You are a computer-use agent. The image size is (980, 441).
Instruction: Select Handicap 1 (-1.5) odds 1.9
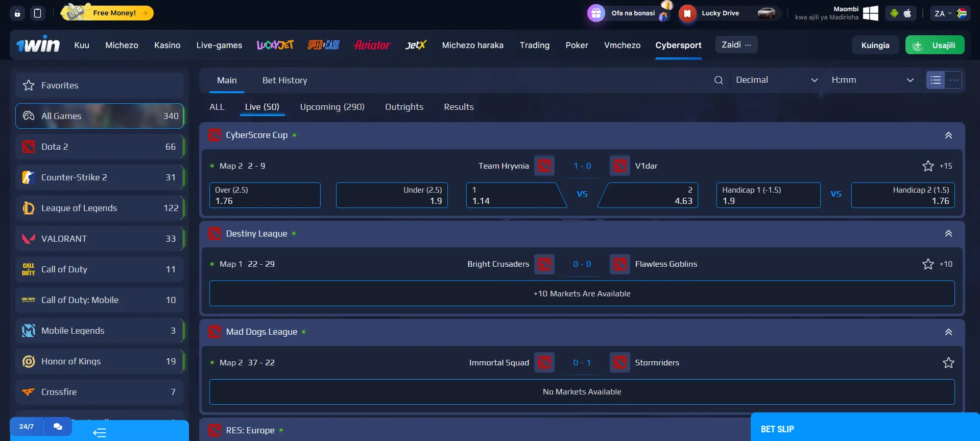point(768,195)
